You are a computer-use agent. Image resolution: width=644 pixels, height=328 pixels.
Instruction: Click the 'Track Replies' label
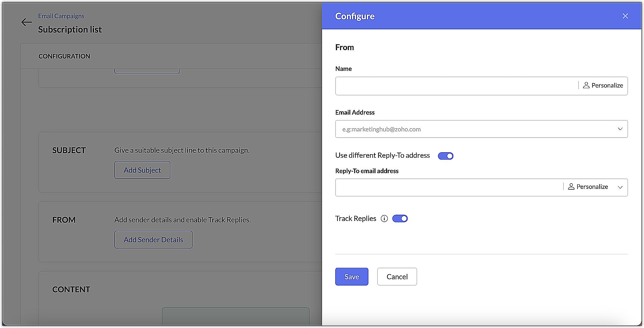tap(355, 219)
